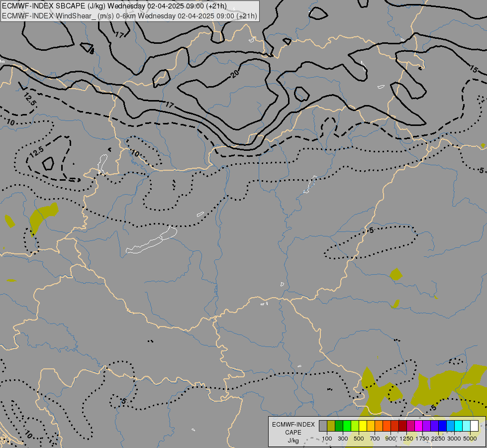
Task: Choose the pure yellow legend swatch
Action: pyautogui.click(x=363, y=426)
